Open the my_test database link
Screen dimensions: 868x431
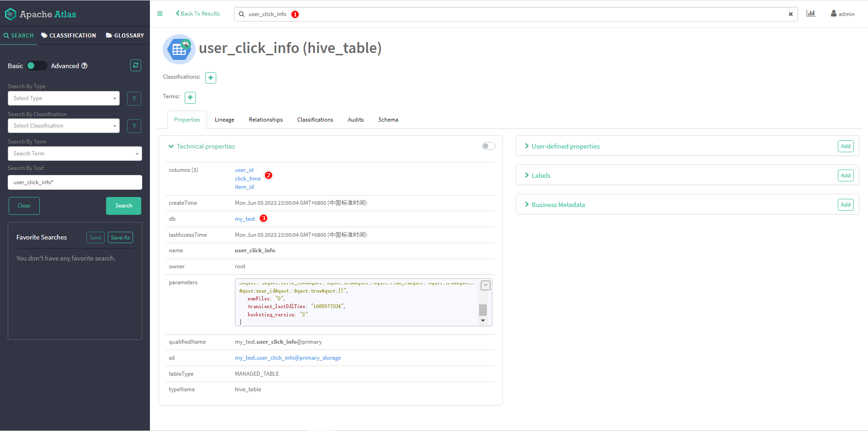(245, 219)
